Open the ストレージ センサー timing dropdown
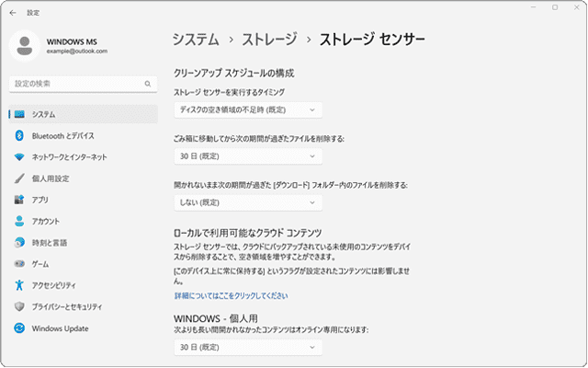The width and height of the screenshot is (588, 368). coord(248,110)
